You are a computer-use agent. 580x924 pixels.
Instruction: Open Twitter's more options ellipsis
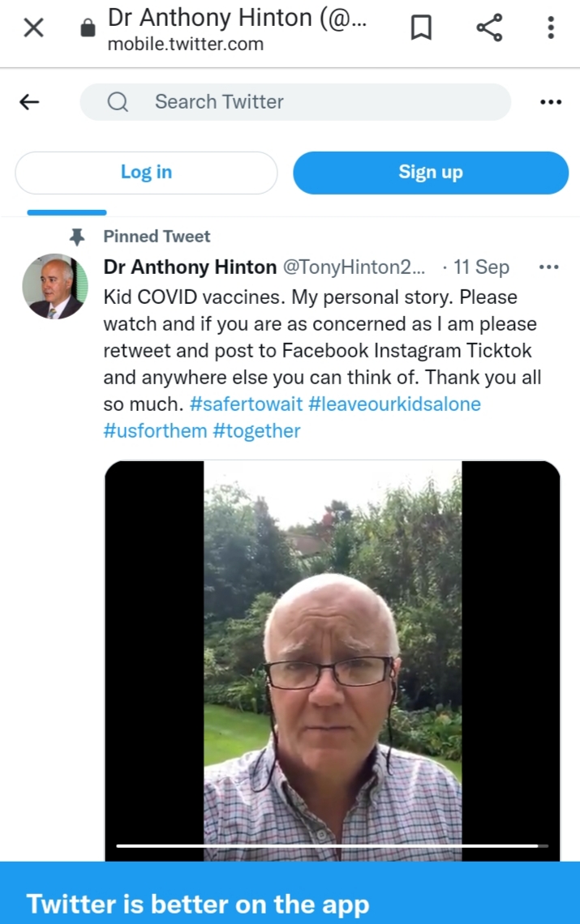[551, 102]
